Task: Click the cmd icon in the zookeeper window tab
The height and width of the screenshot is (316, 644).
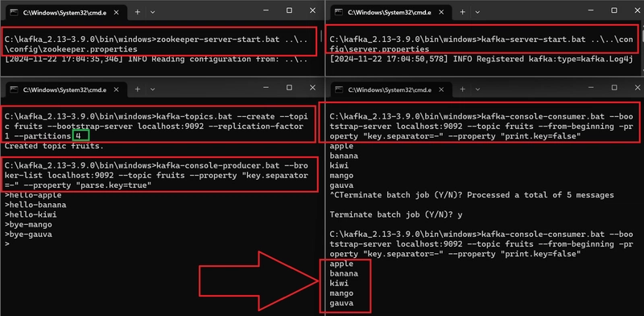Action: click(14, 12)
